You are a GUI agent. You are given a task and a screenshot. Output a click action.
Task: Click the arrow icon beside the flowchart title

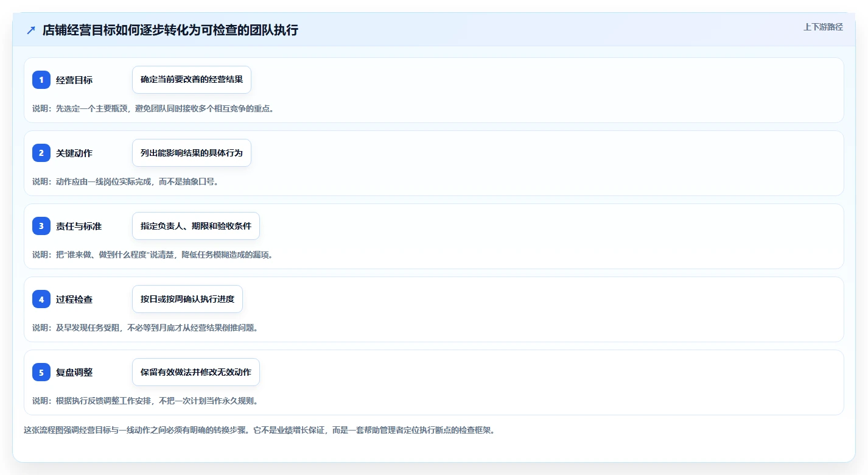(31, 30)
